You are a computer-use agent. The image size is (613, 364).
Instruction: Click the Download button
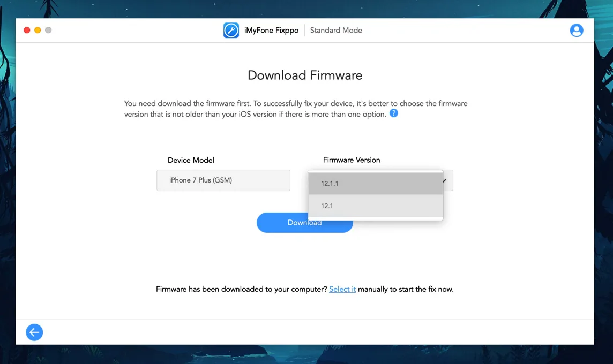point(304,223)
